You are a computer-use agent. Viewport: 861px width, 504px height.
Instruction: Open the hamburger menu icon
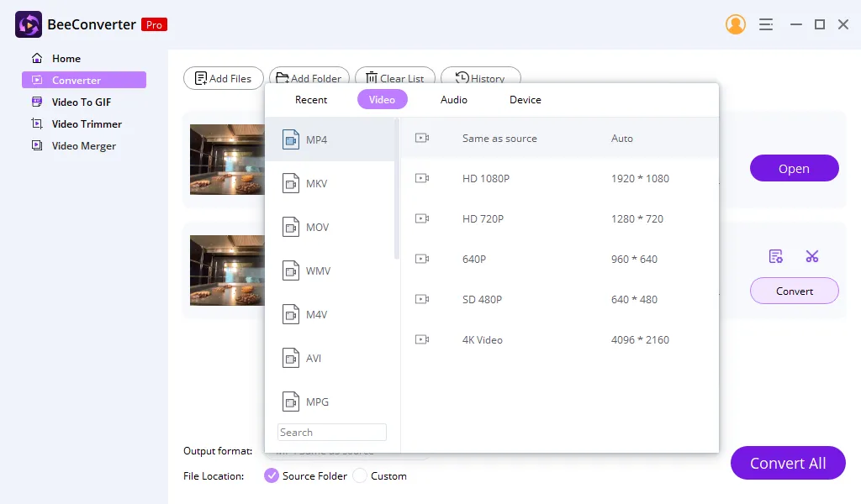pyautogui.click(x=766, y=24)
